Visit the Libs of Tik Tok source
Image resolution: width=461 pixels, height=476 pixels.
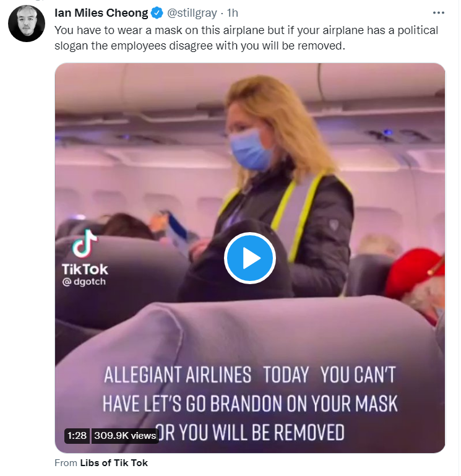tap(114, 462)
